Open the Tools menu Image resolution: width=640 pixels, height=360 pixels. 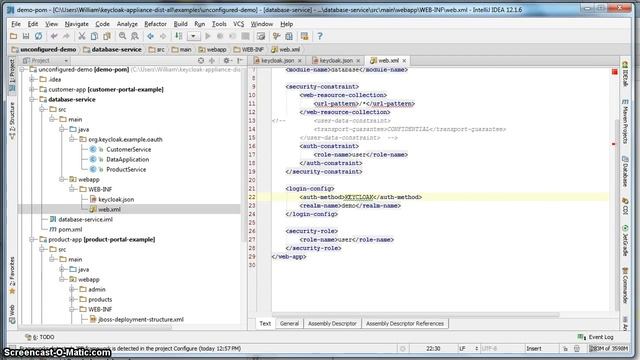[x=219, y=24]
